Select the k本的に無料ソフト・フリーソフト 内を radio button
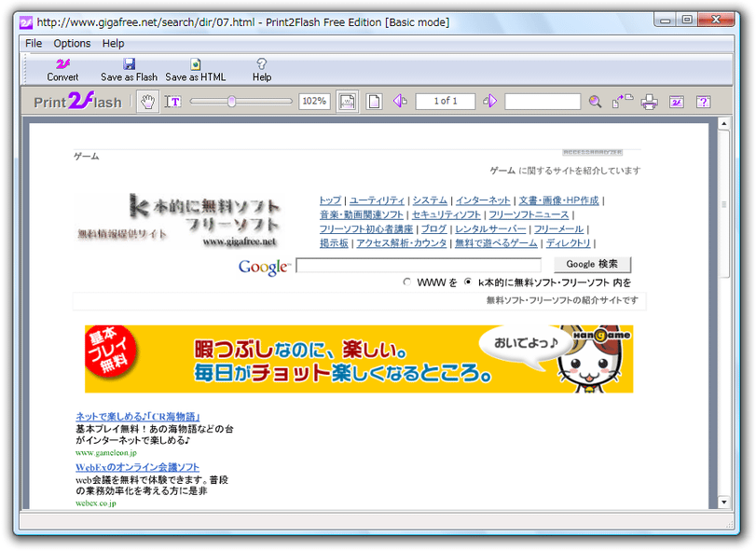The height and width of the screenshot is (551, 756). point(468,282)
